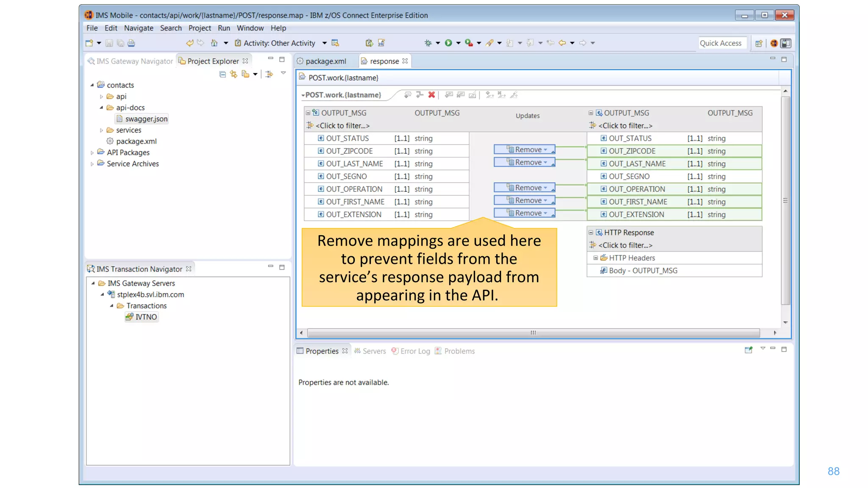Expand the api folder

(x=101, y=97)
